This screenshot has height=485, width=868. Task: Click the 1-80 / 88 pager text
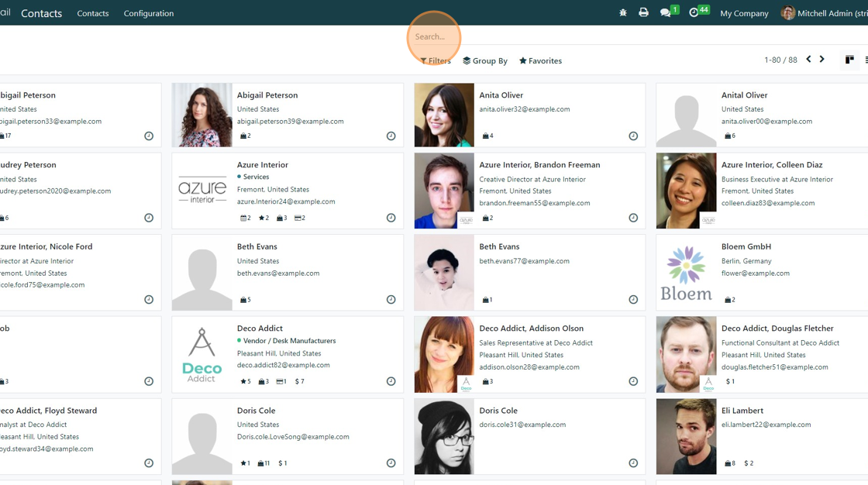pyautogui.click(x=780, y=60)
